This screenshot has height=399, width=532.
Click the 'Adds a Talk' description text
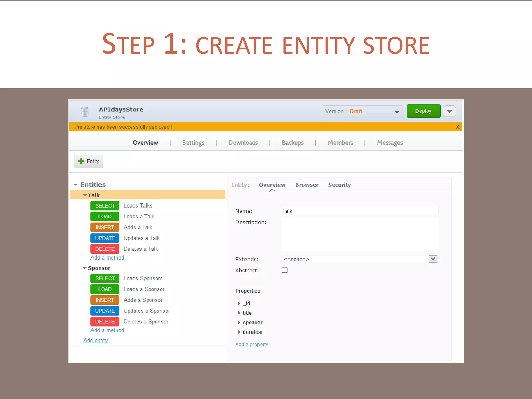pos(138,227)
